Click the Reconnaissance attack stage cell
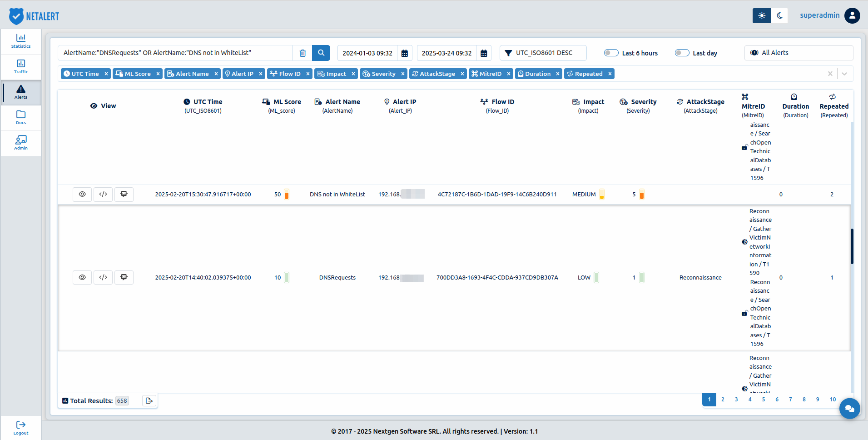Viewport: 868px width, 440px height. (700, 277)
